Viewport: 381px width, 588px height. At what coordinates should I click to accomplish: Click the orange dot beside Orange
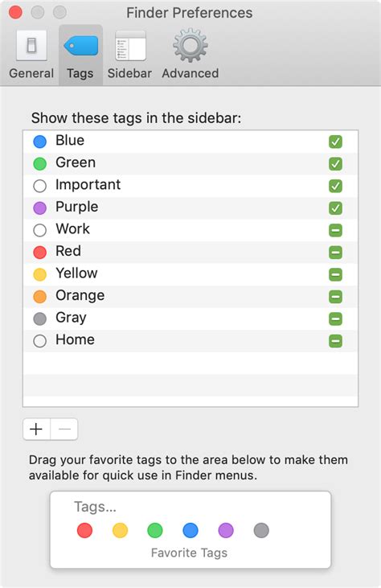(x=39, y=296)
